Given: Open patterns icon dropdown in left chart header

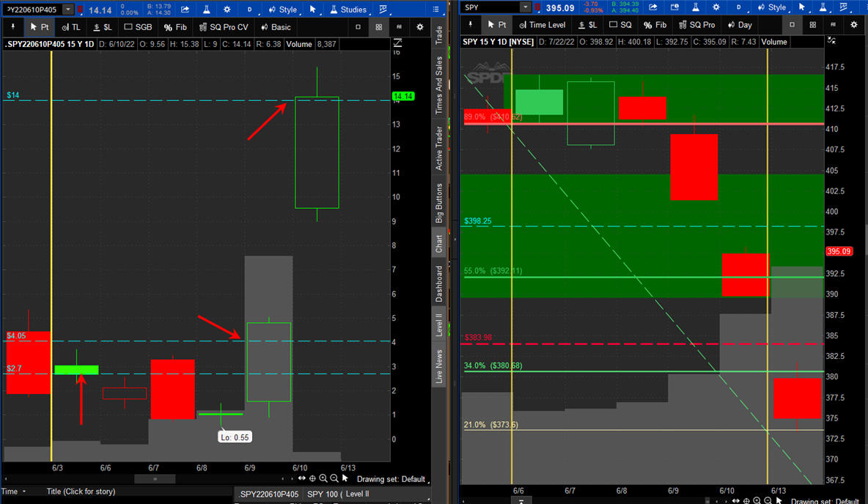Looking at the screenshot, I should (383, 10).
